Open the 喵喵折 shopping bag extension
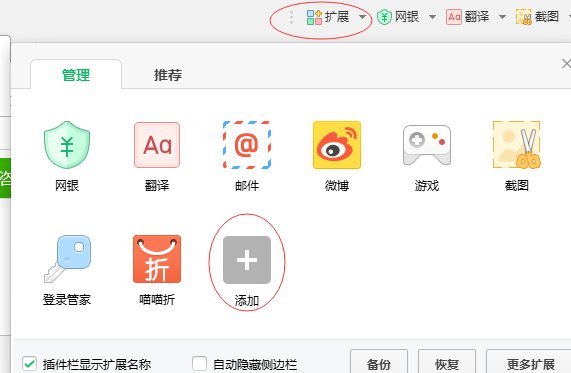Viewport: 571px width, 373px height. pos(157,259)
